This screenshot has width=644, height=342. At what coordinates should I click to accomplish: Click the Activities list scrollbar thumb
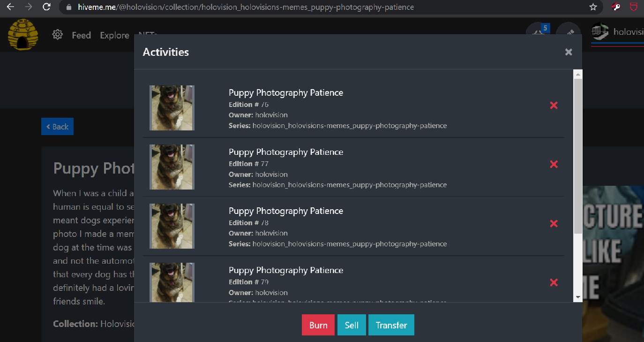[578, 156]
